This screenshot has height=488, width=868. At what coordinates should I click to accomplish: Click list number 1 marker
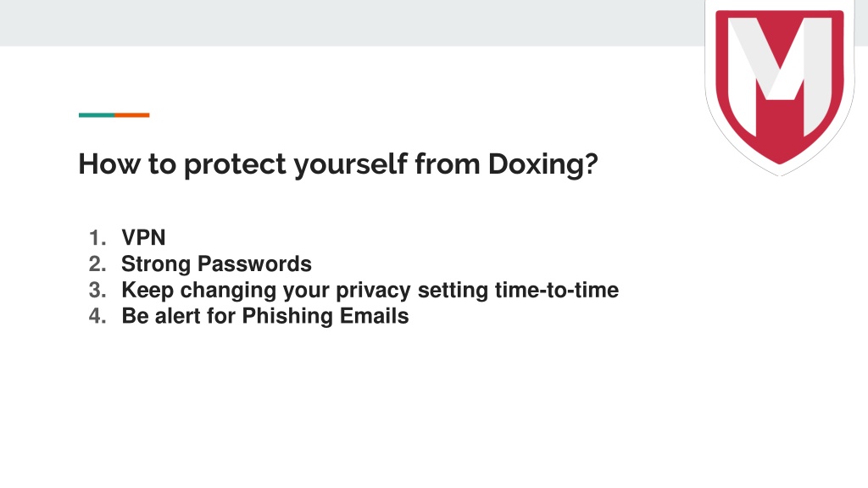pos(97,238)
